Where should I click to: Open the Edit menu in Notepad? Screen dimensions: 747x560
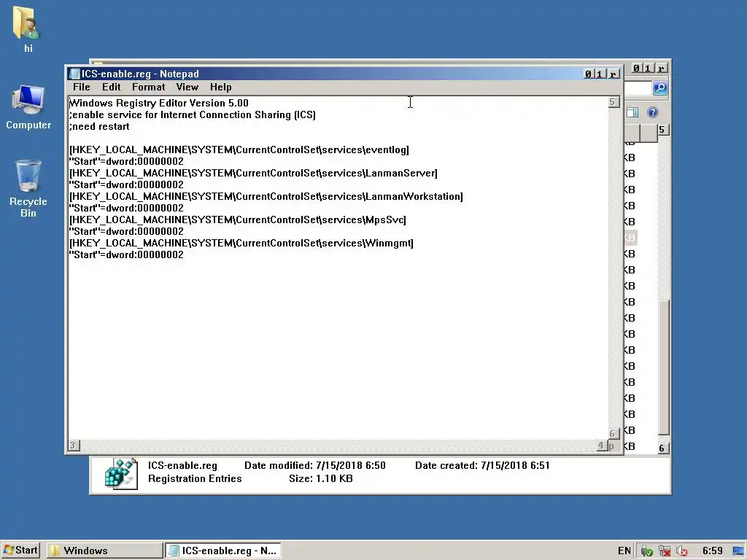(x=112, y=87)
